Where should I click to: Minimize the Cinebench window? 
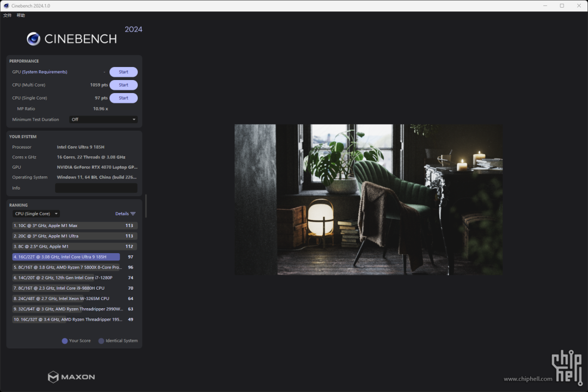click(545, 5)
